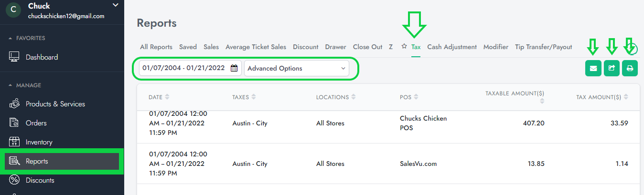This screenshot has height=195, width=644.
Task: Click the green print report icon button
Action: pos(630,68)
